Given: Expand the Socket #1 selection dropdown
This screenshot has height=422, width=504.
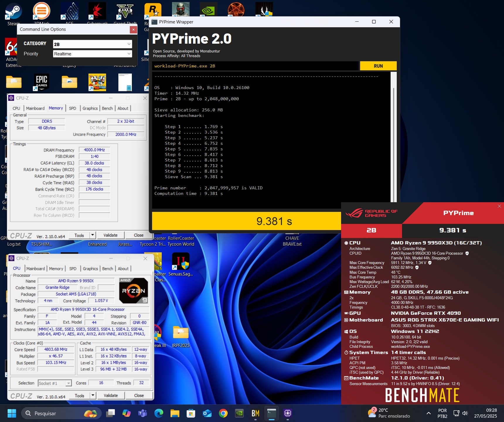Looking at the screenshot, I should pos(69,383).
